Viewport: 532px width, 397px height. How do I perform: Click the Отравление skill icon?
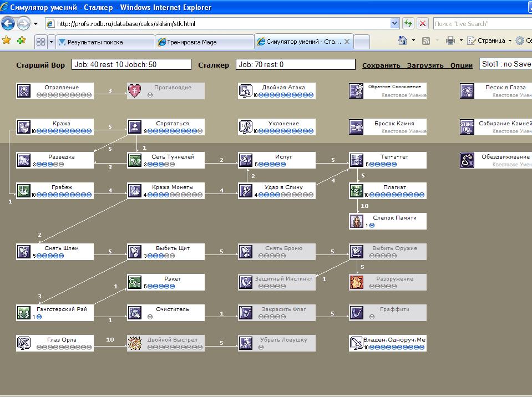(24, 91)
